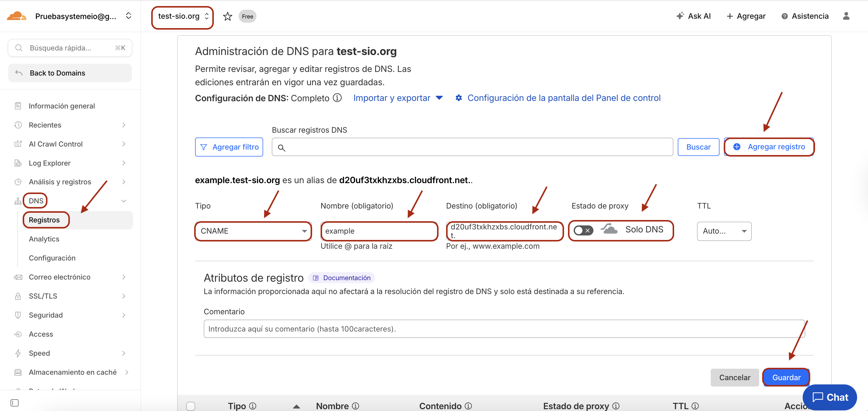Click the DNS configuration info icon
This screenshot has height=411, width=868.
[337, 98]
